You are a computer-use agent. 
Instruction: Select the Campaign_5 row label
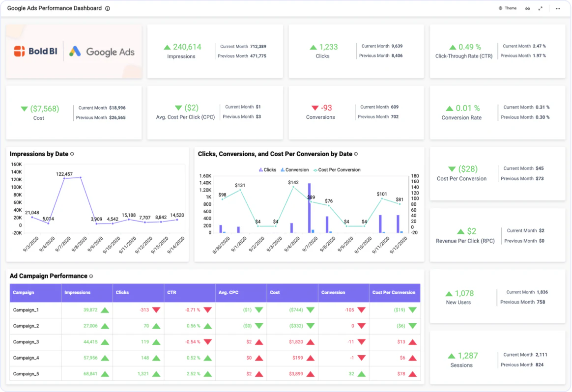[26, 374]
